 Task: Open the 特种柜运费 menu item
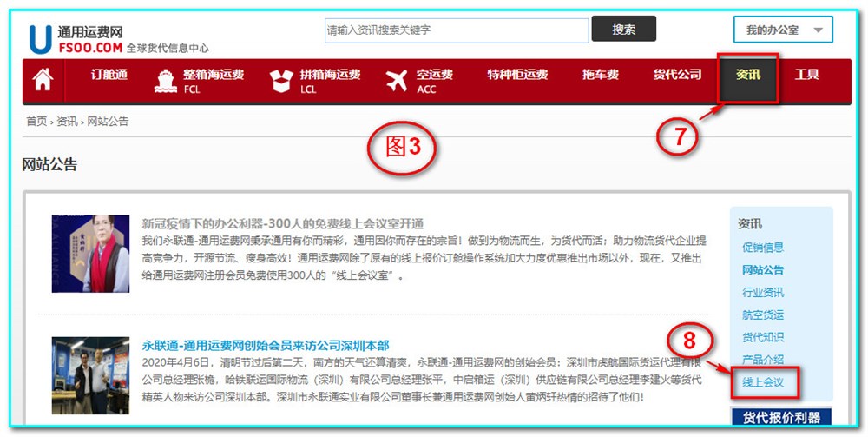[x=517, y=75]
